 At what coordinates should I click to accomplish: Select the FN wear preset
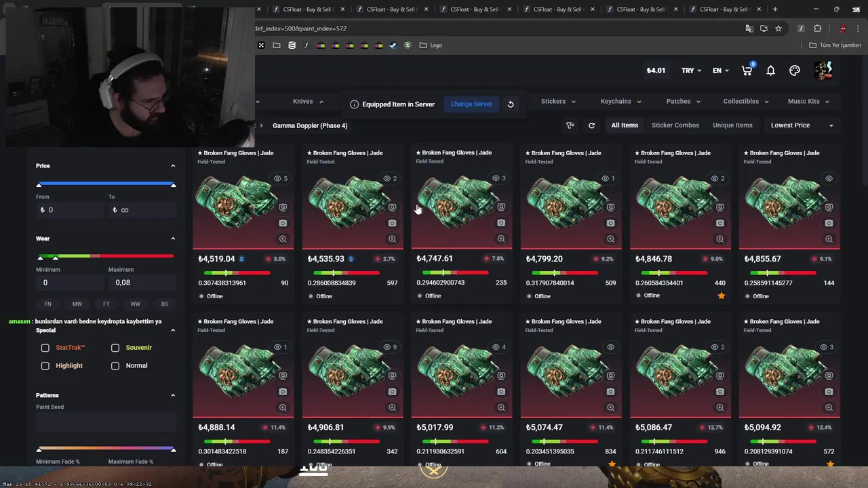pos(47,304)
